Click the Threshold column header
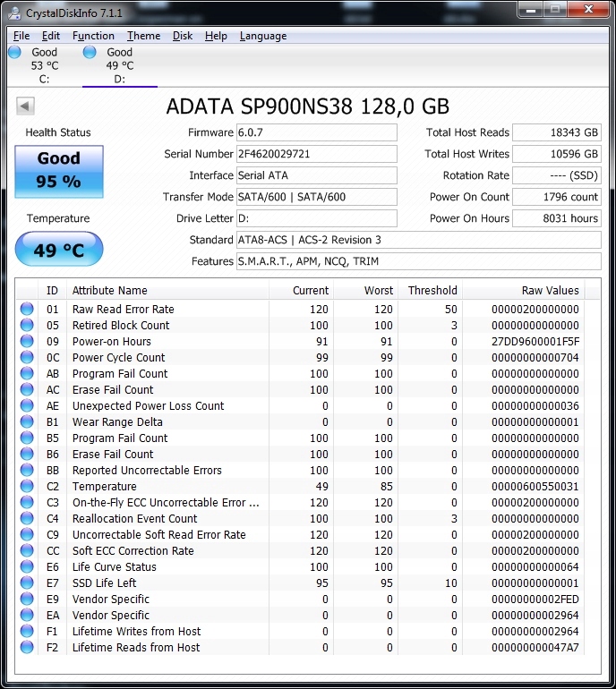616x689 pixels. (x=430, y=291)
